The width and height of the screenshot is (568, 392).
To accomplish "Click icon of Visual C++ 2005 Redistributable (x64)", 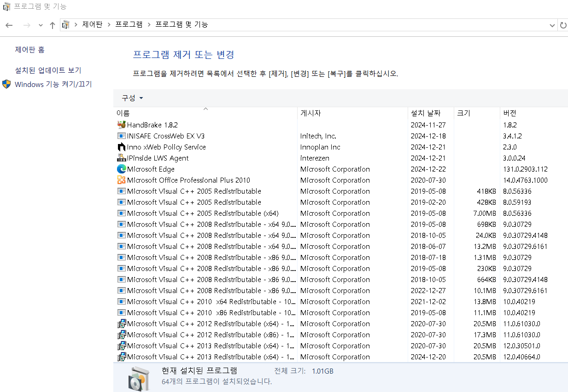I will point(122,213).
